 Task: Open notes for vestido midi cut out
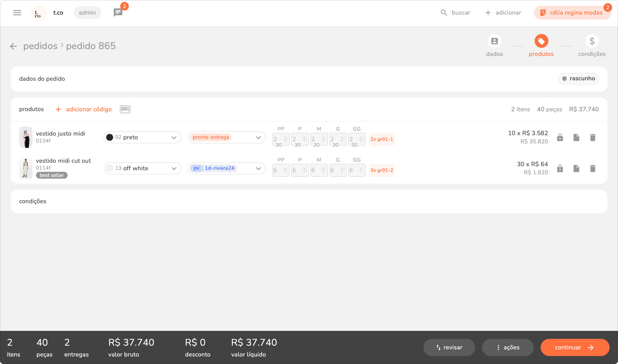pos(576,168)
